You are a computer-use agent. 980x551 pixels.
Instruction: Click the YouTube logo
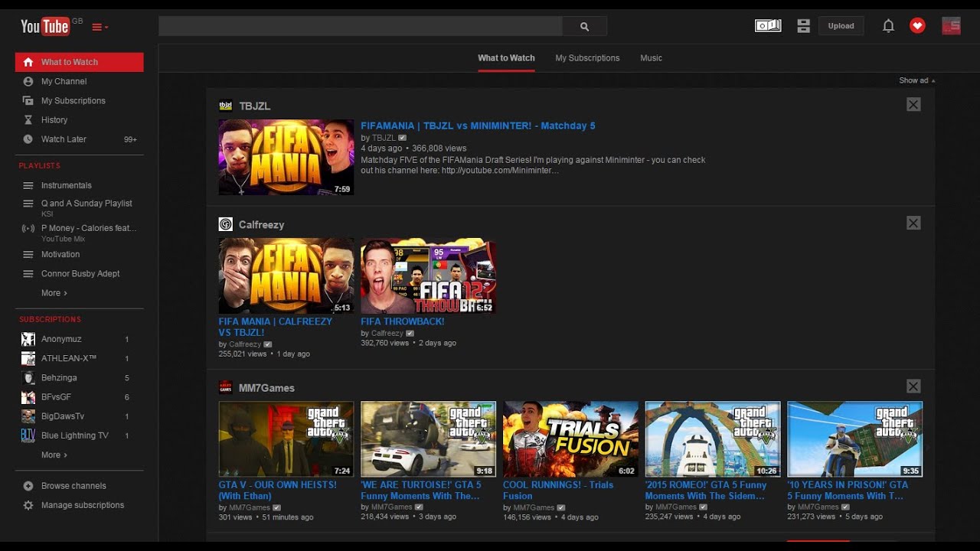click(45, 27)
